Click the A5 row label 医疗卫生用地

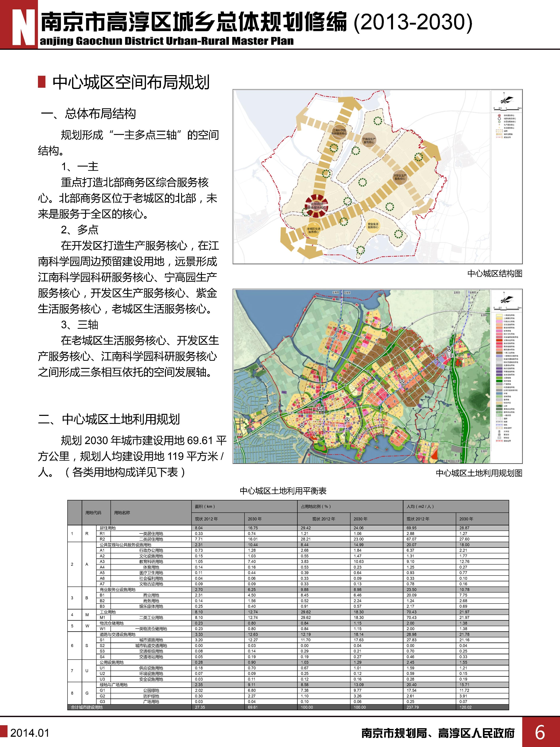click(151, 573)
